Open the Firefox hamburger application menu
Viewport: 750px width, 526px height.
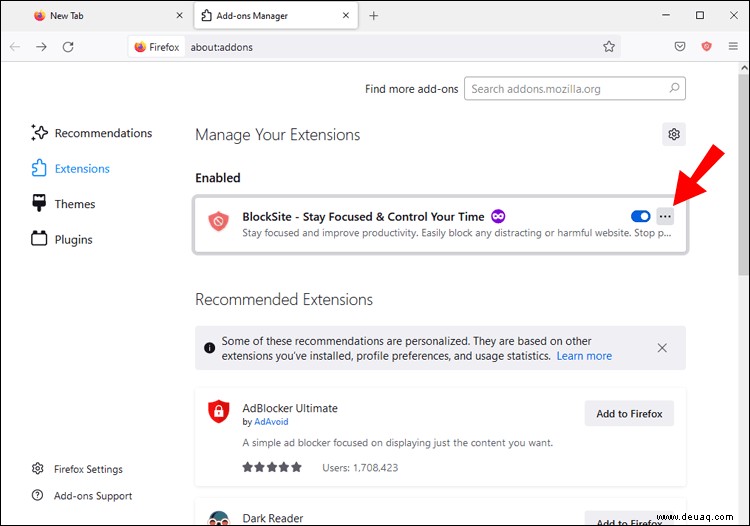(733, 46)
